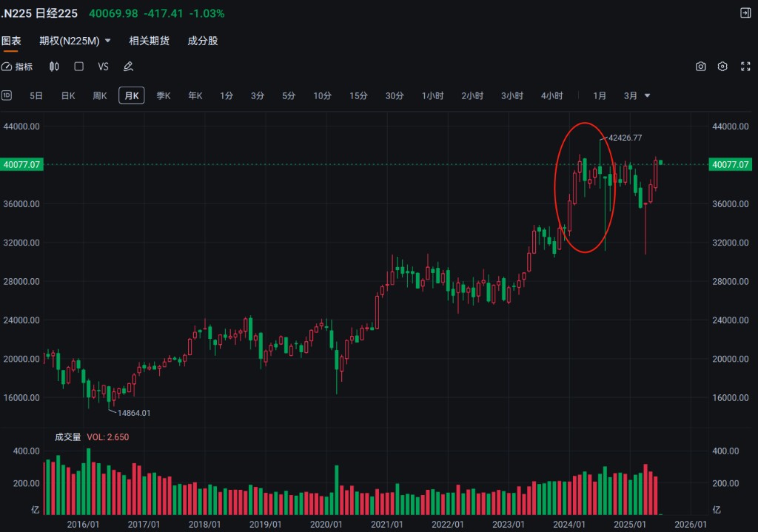The image size is (758, 532).
Task: Click the 2019/01 date on time axis
Action: [266, 525]
